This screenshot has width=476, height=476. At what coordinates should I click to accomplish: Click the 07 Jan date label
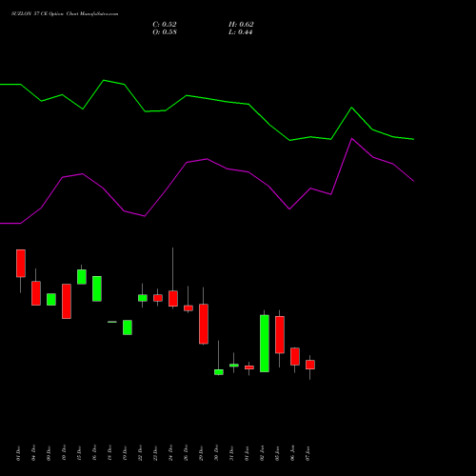point(307,453)
